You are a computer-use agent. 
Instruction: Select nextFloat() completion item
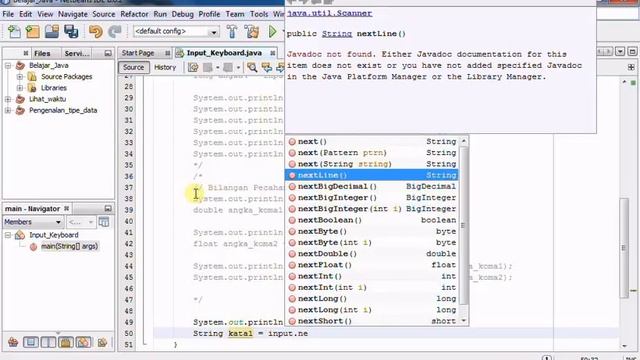pos(372,265)
